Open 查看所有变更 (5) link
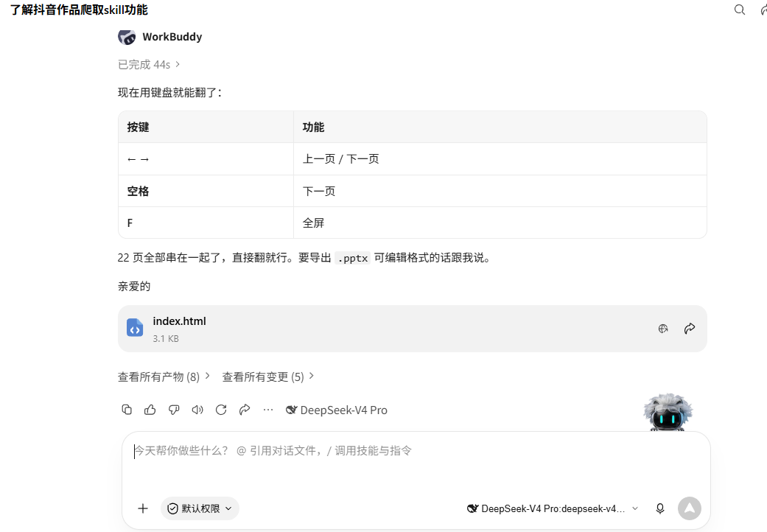 (x=267, y=377)
